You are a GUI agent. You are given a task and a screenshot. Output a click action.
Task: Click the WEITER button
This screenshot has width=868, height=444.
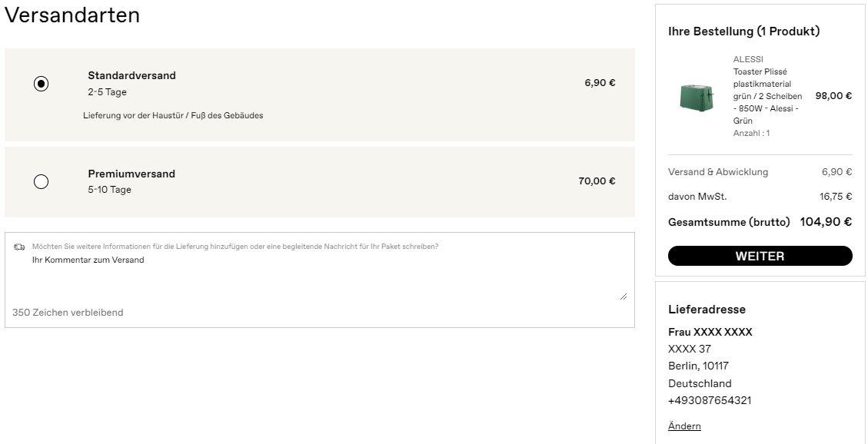pyautogui.click(x=760, y=256)
